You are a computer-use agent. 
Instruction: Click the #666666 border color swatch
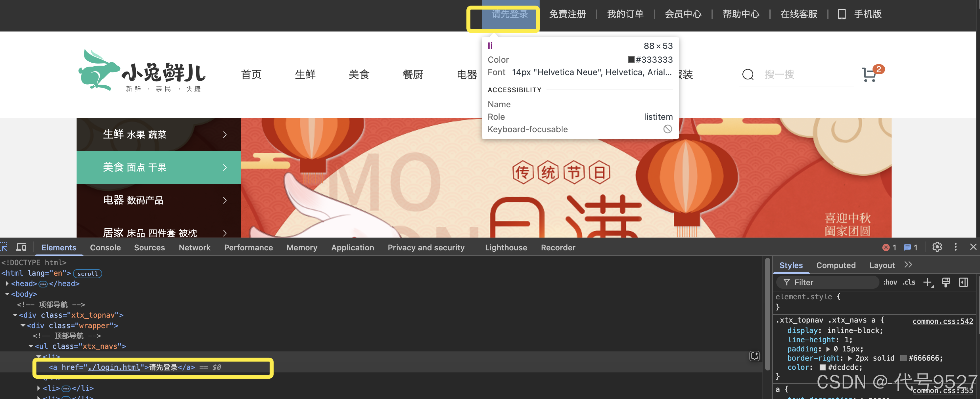pos(903,358)
